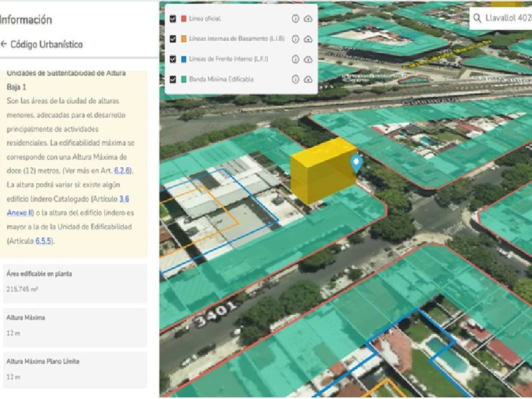Viewport: 532px width, 399px height.
Task: Download the Banda Mínima Edificable layer
Action: pos(308,79)
